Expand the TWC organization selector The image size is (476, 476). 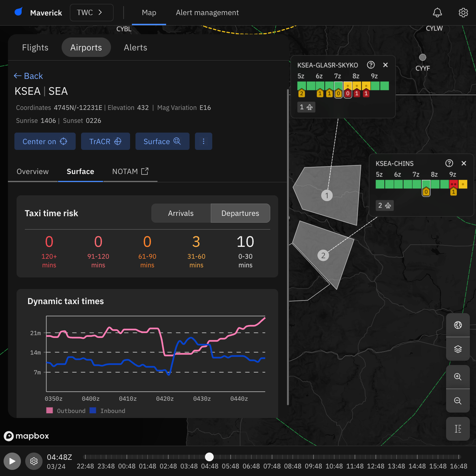point(92,13)
